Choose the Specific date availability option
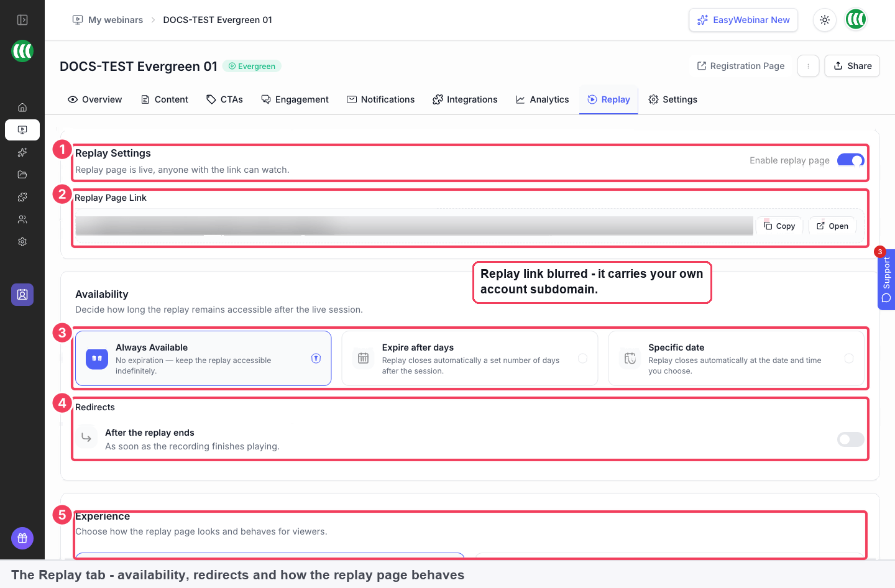895x588 pixels. pyautogui.click(x=736, y=359)
